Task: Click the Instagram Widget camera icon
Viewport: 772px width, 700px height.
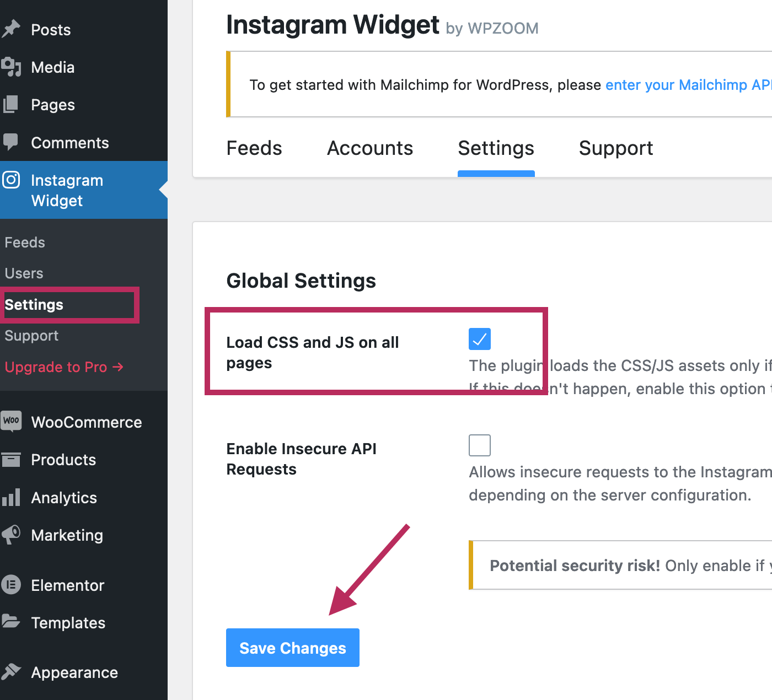Action: tap(11, 180)
